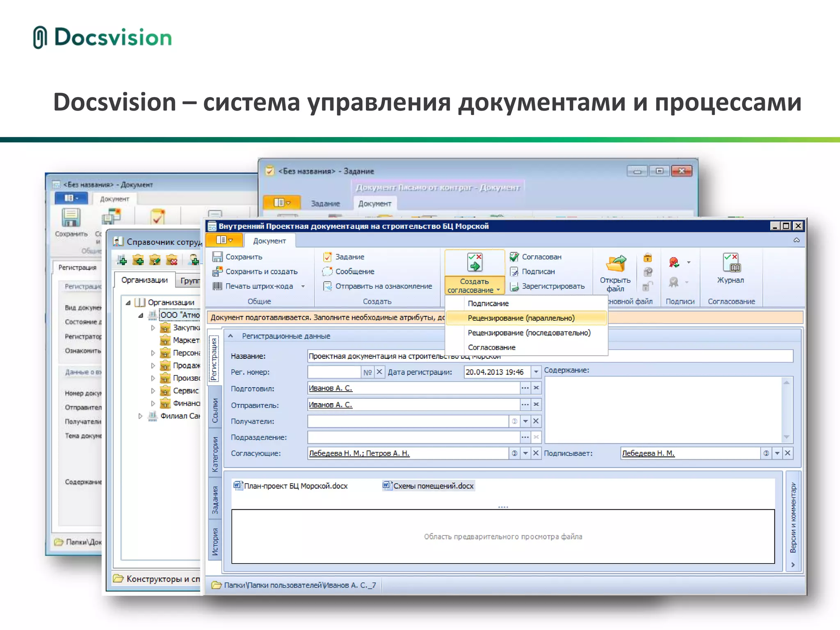
Task: Select Регистрация tab in background Документ window
Action: coord(77,267)
